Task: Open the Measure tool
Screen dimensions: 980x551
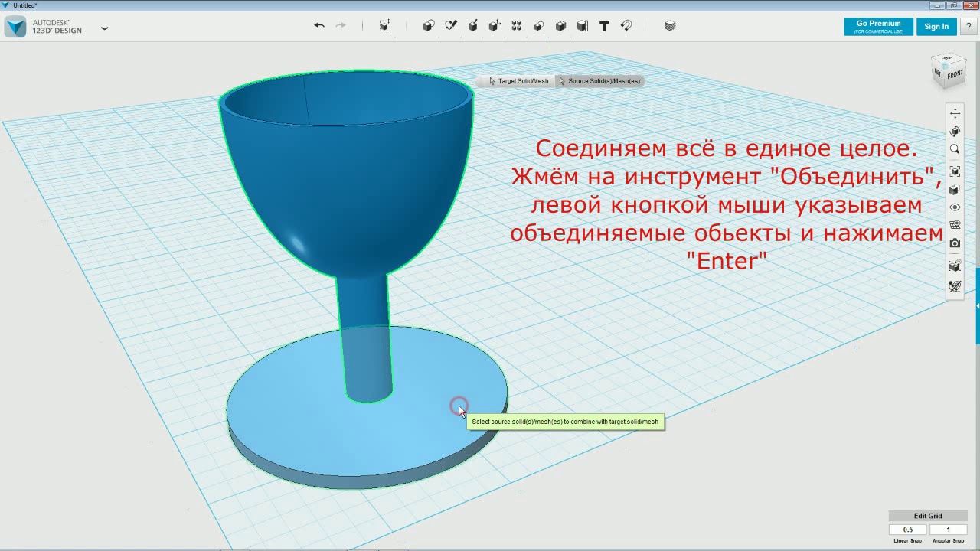Action: (583, 25)
